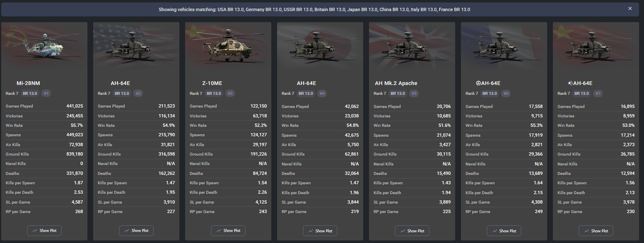Click the Mi-28NM vehicle title
Viewport: 644px width, 243px height.
(28, 83)
